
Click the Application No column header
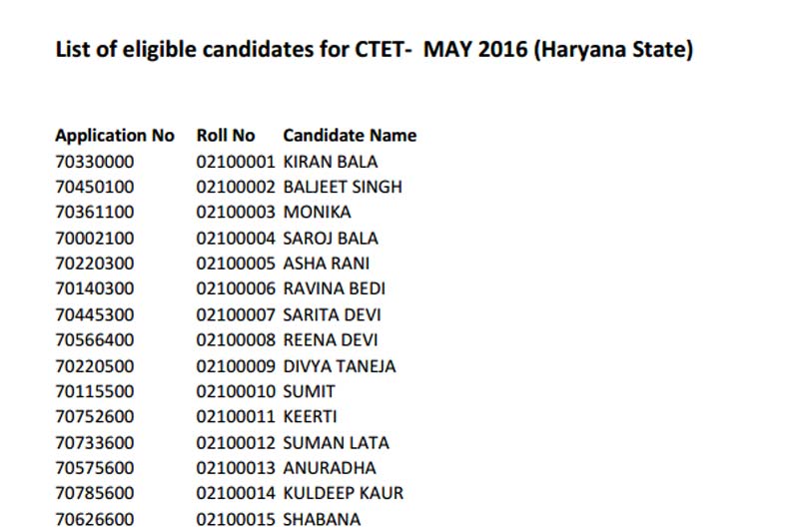click(x=115, y=136)
